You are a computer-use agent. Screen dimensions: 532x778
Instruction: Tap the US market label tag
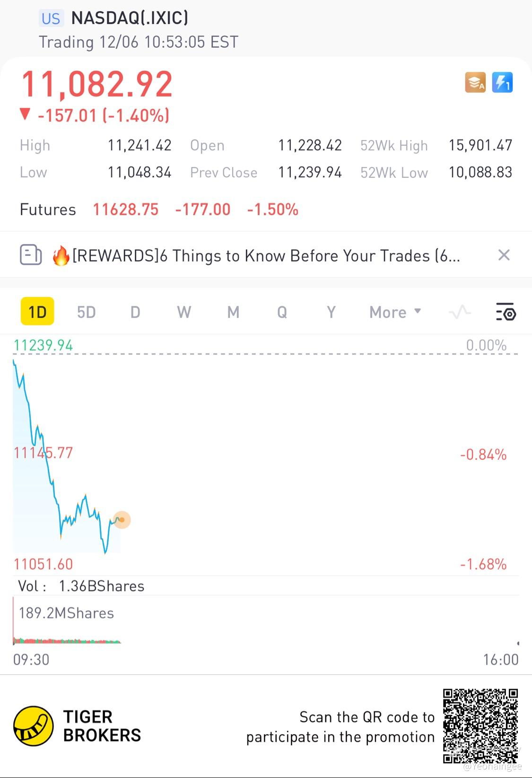(x=51, y=18)
